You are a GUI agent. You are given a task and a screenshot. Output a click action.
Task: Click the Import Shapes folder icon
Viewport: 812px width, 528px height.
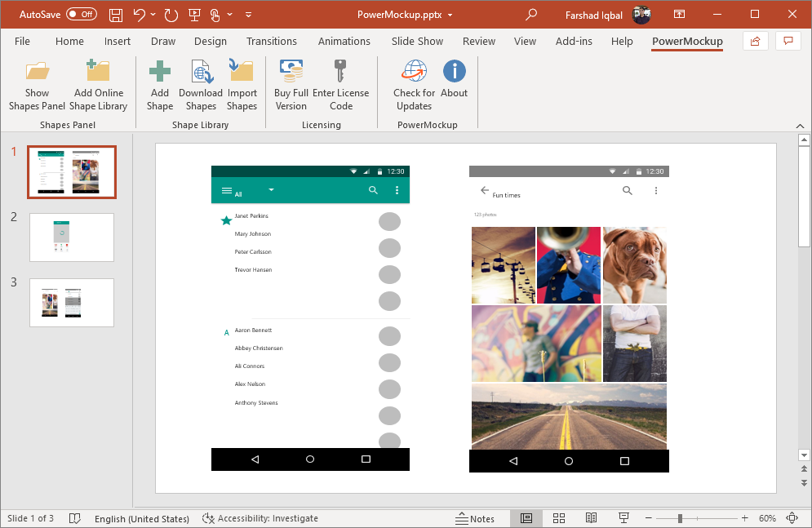(x=242, y=72)
